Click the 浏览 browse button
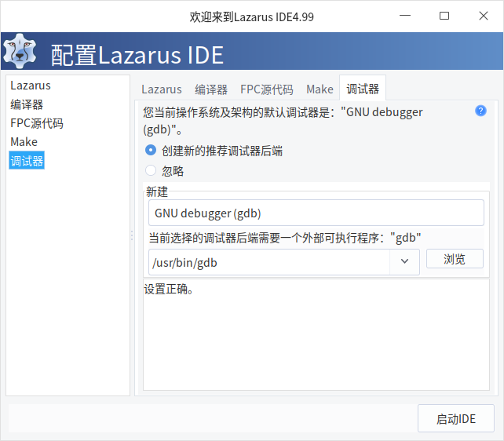504x441 pixels. coord(455,259)
